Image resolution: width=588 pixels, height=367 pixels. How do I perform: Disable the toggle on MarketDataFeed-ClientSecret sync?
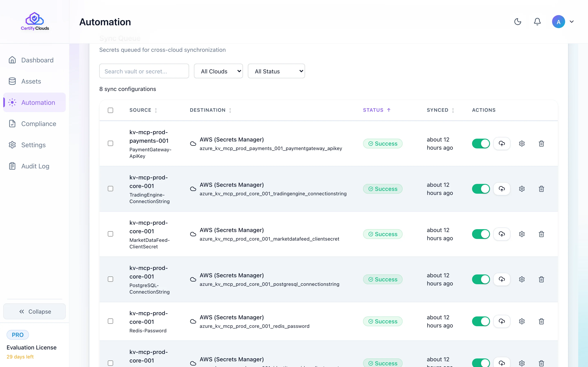(481, 234)
